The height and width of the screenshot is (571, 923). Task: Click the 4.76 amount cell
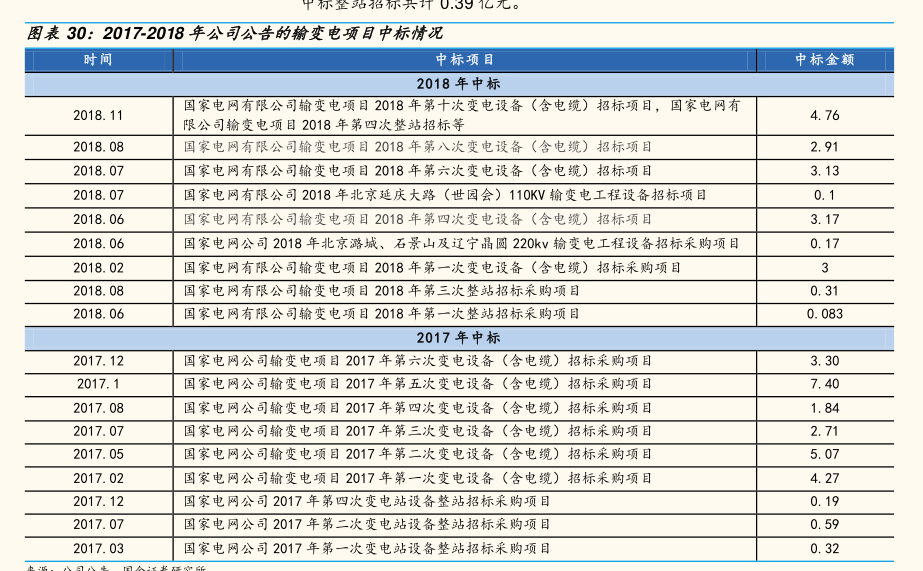pyautogui.click(x=824, y=115)
